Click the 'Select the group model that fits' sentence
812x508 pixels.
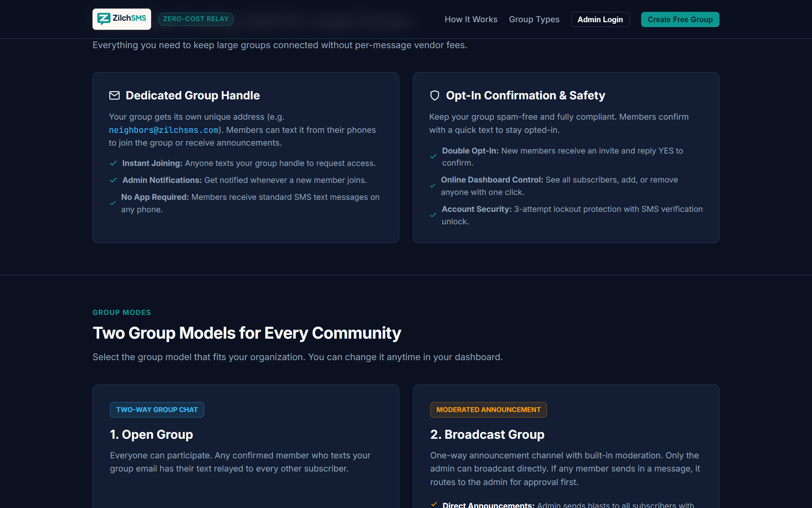[297, 357]
